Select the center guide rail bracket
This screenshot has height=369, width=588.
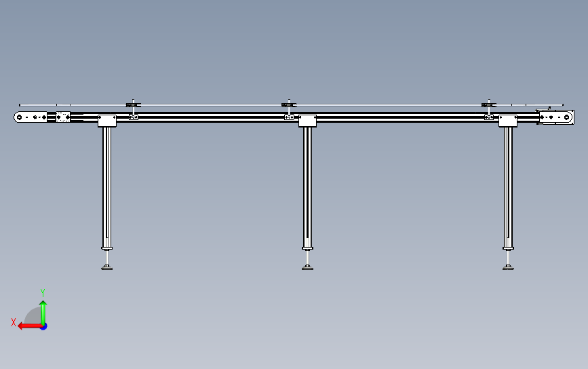289,110
